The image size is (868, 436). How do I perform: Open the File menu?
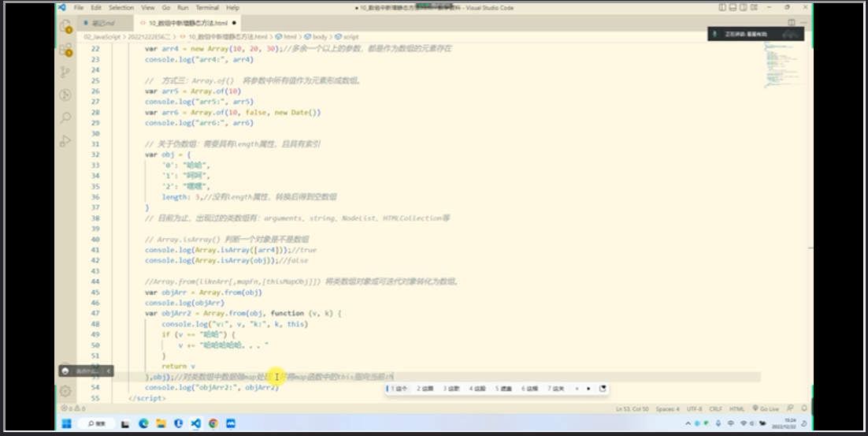point(79,8)
